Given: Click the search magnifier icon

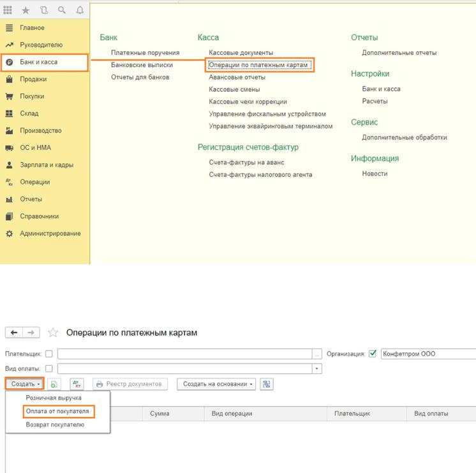Looking at the screenshot, I should (x=63, y=11).
